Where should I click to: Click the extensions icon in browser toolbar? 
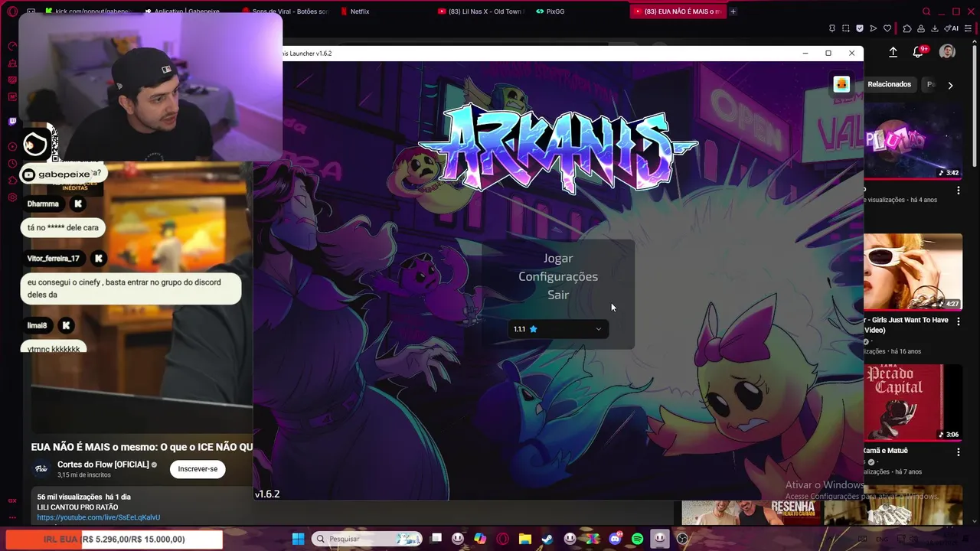(907, 28)
